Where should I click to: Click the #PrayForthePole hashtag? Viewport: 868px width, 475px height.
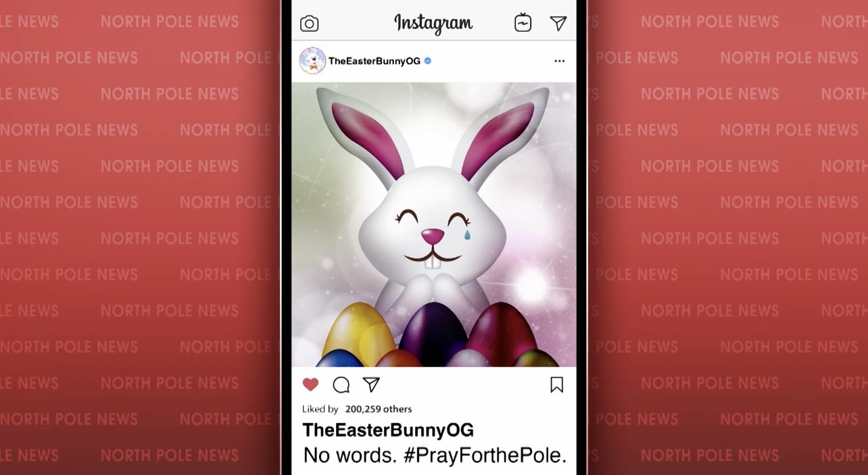pyautogui.click(x=485, y=455)
